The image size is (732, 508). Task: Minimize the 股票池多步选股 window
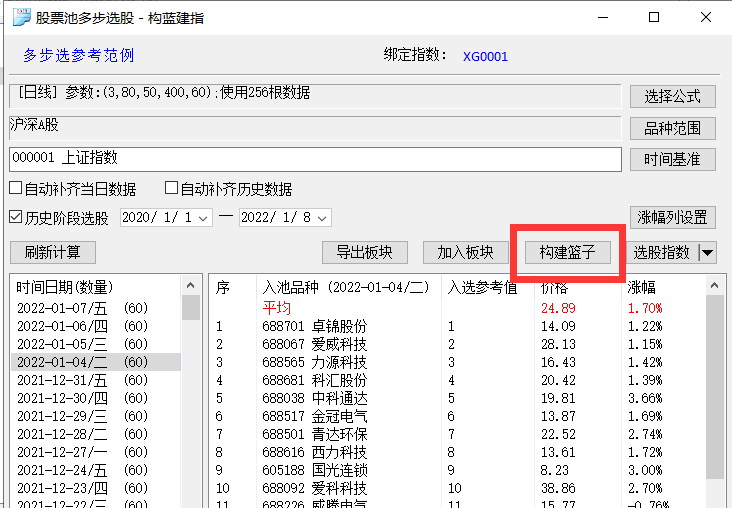[603, 17]
